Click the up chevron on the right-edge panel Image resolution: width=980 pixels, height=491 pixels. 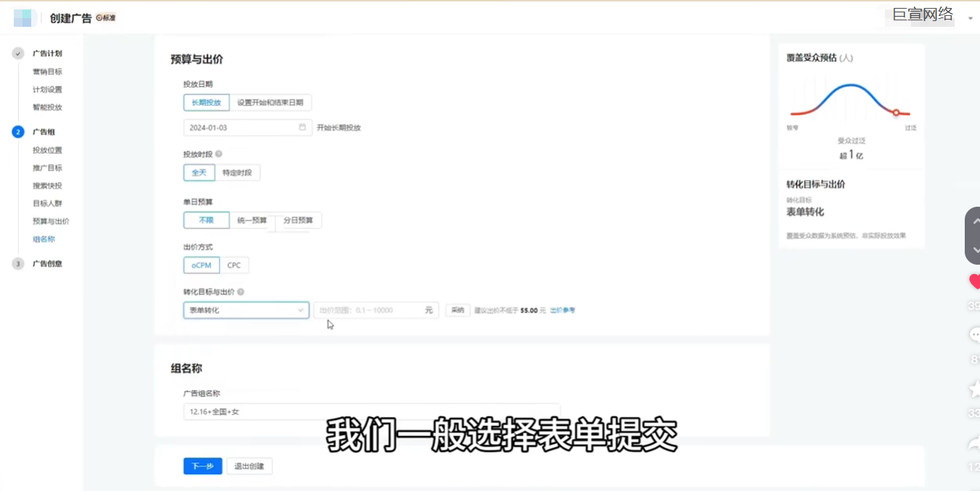[x=975, y=223]
